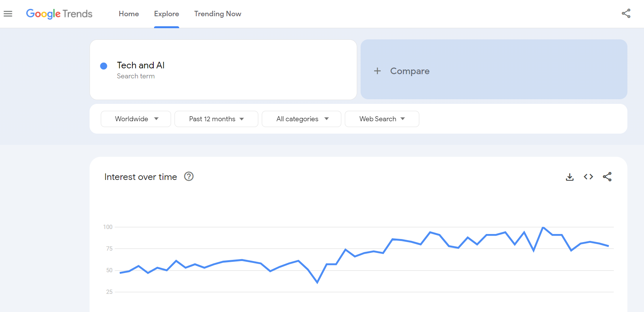Click the top-right page share icon
The image size is (644, 312).
(626, 14)
